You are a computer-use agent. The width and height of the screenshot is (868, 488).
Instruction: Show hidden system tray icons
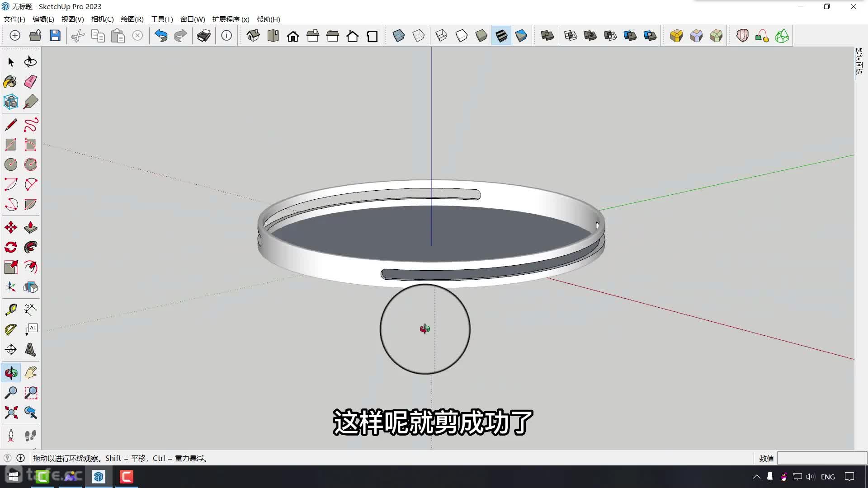pos(756,477)
